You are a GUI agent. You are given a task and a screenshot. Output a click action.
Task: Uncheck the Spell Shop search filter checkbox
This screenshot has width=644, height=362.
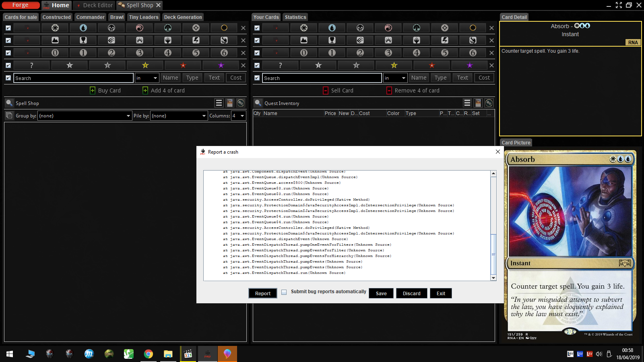click(x=8, y=78)
